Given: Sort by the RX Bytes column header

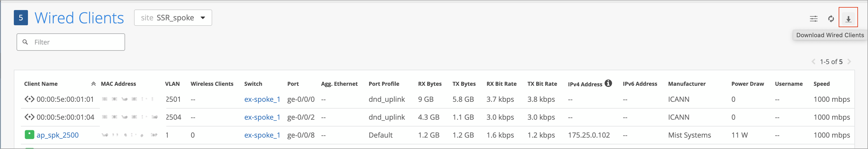Looking at the screenshot, I should click(x=430, y=84).
